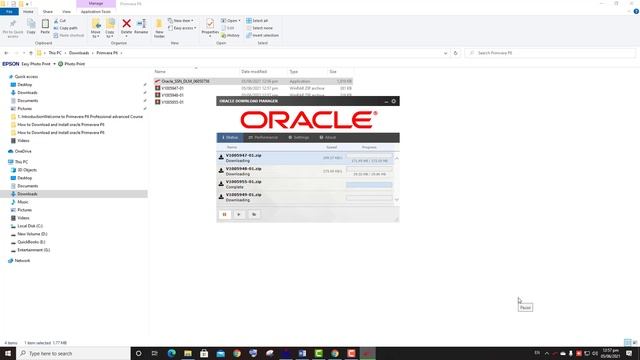Click Select none in ribbon

coord(259,28)
